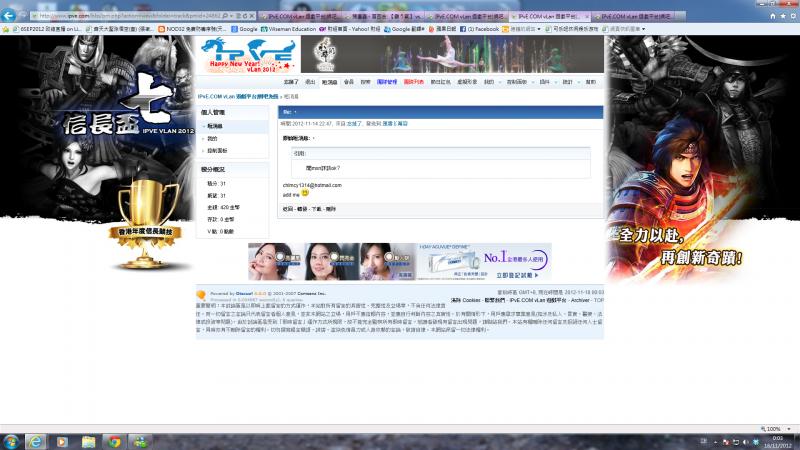The width and height of the screenshot is (800, 450).
Task: Open Windows Media Player from the taskbar
Action: (62, 441)
